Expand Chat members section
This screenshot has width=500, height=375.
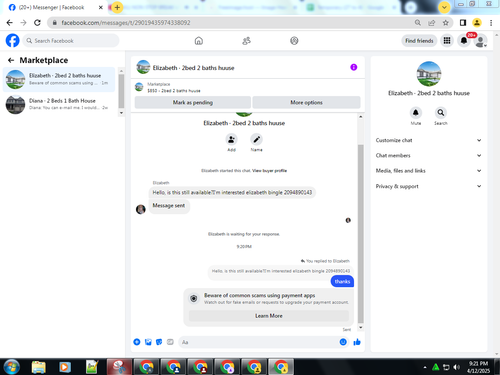(429, 155)
